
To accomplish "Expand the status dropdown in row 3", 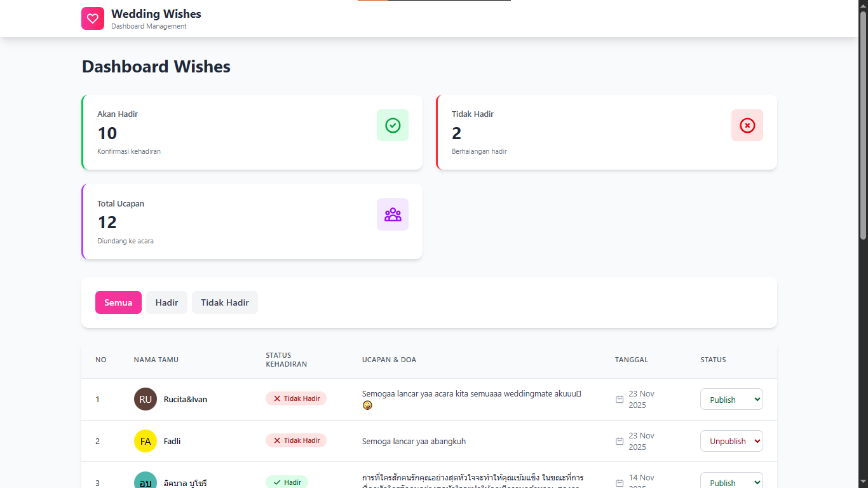I will pos(731,482).
